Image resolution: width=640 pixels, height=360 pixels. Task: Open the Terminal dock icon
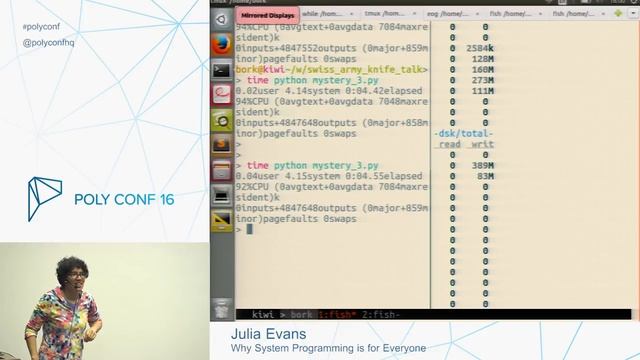coord(222,70)
